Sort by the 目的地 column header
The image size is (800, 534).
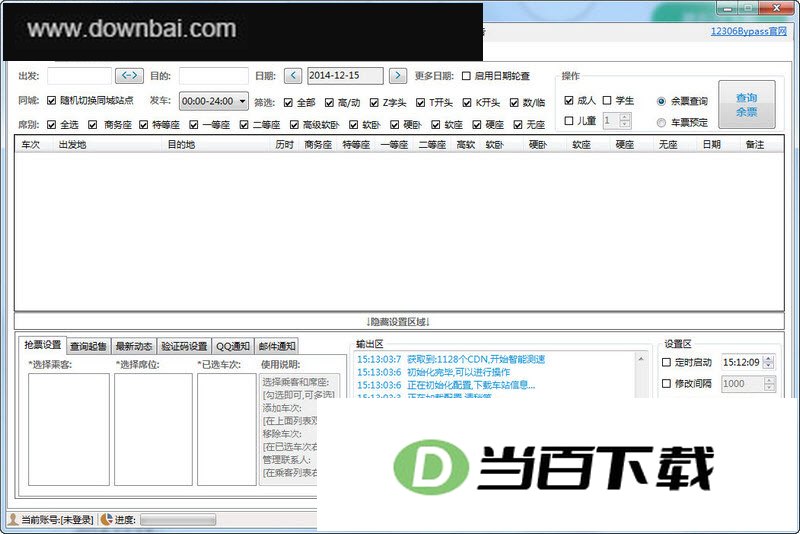click(x=182, y=145)
